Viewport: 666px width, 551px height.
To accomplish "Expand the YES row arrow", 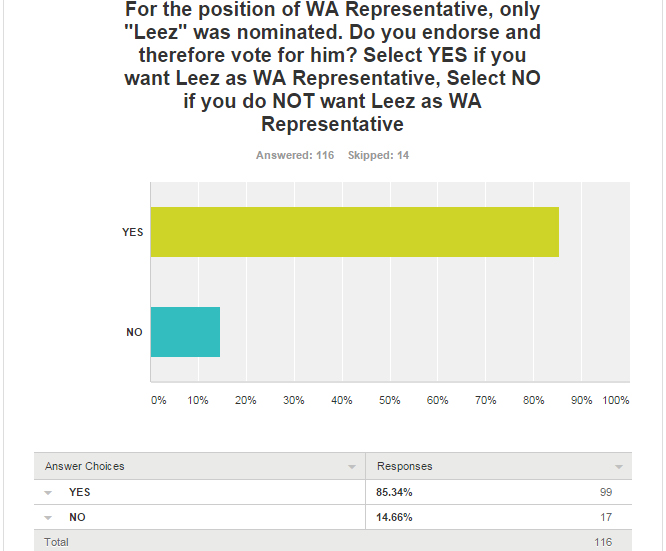I will [x=48, y=493].
